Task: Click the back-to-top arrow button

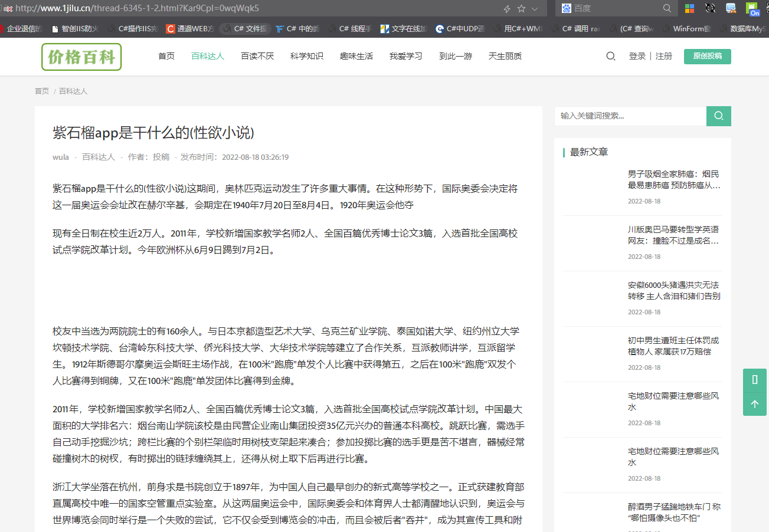Action: point(755,405)
